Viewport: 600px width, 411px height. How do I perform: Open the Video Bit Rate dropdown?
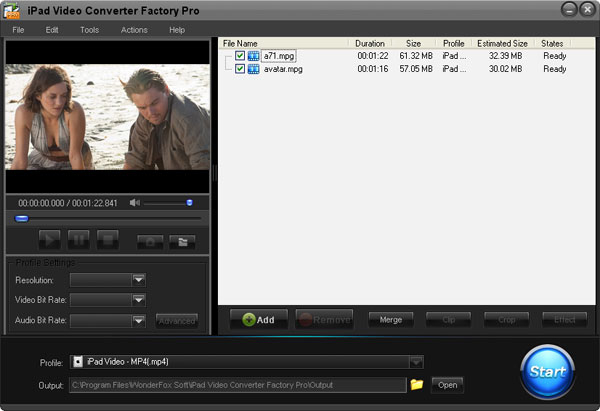tap(139, 300)
